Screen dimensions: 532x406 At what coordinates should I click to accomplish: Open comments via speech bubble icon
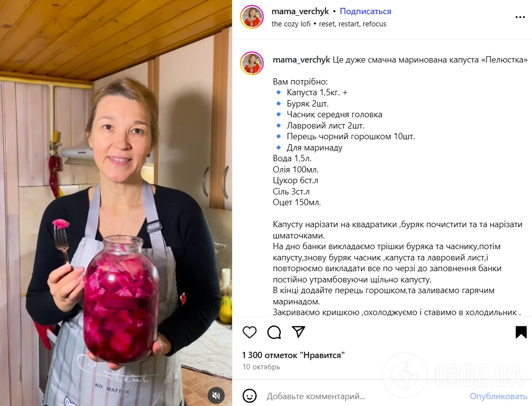[x=274, y=332]
